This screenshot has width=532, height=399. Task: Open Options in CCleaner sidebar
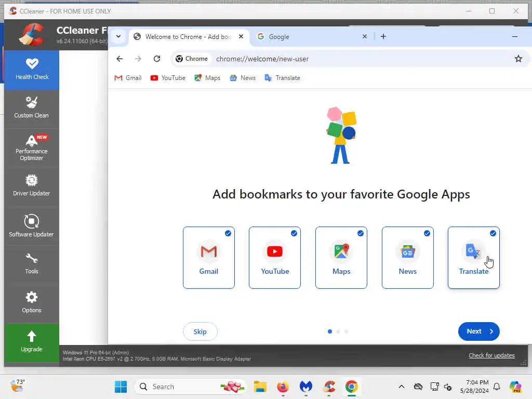(32, 303)
